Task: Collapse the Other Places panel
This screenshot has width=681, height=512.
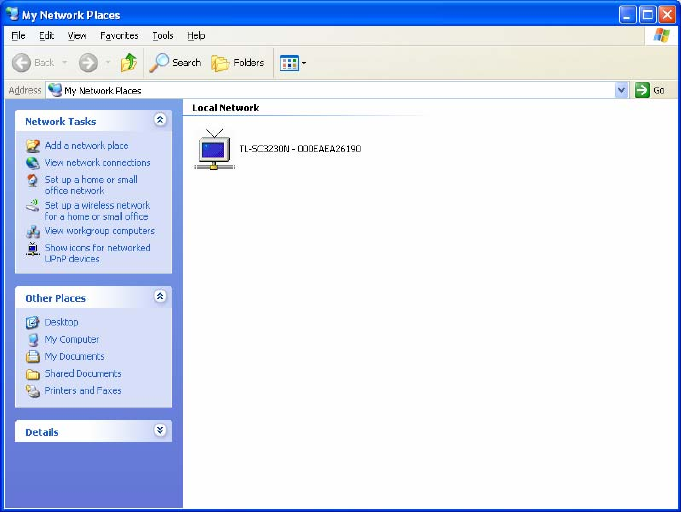Action: (x=160, y=296)
